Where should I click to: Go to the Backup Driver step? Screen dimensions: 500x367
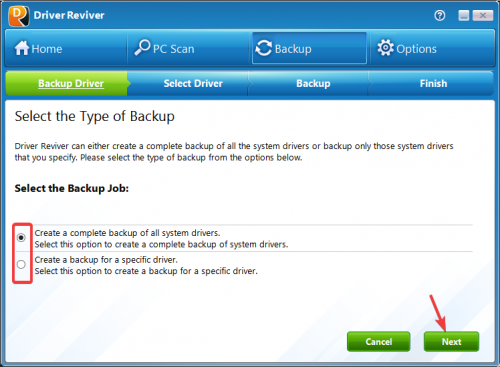pos(71,83)
